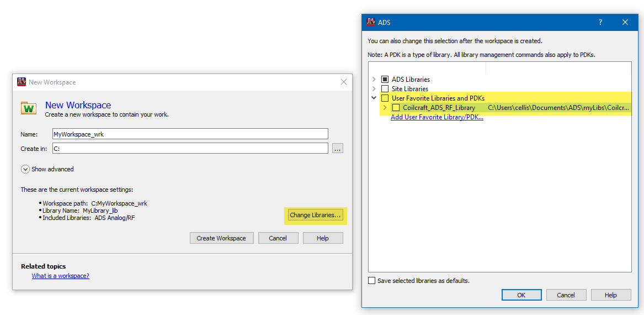Select the Site Libraries row label
The image size is (644, 315).
(410, 88)
